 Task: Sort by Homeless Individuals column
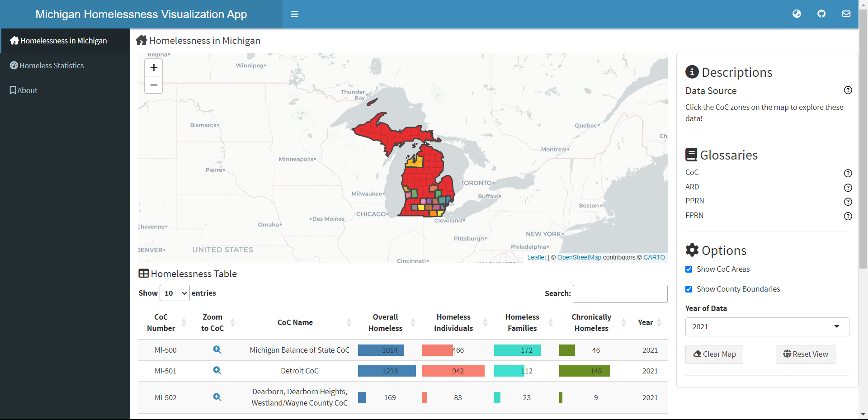457,322
